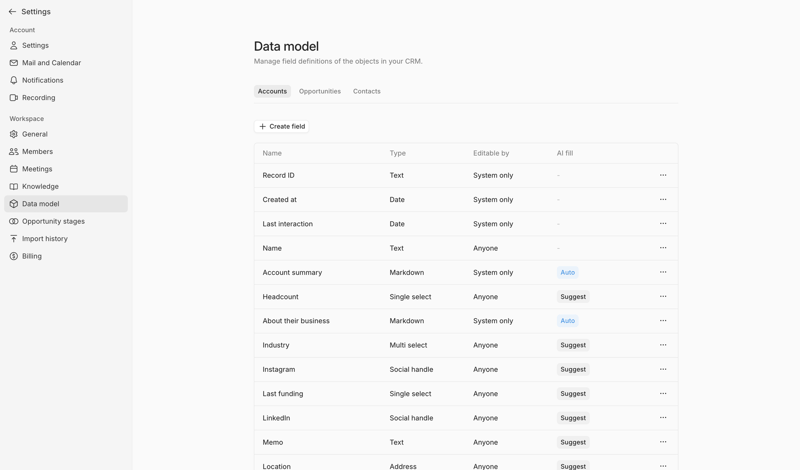The image size is (800, 470).
Task: Click the back arrow beside Settings
Action: 12,12
